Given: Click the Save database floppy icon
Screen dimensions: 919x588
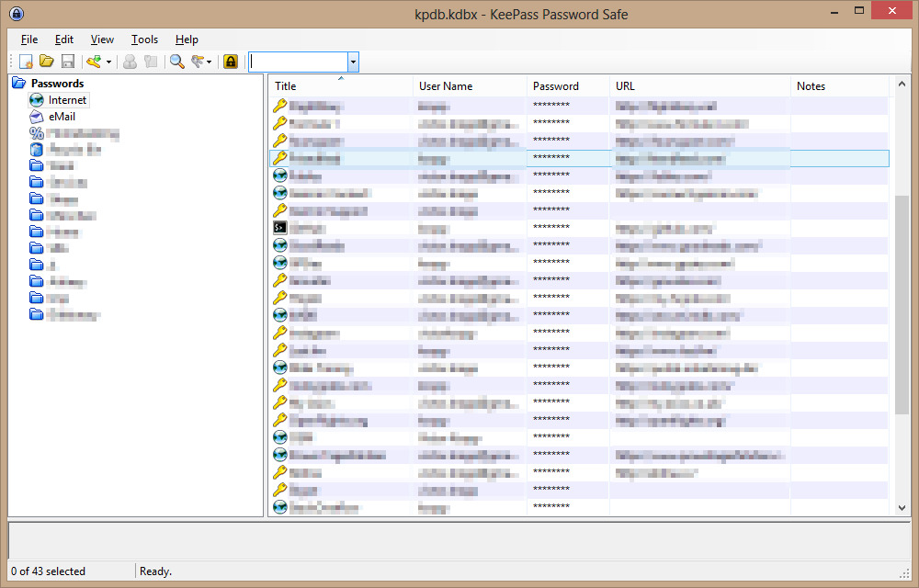Looking at the screenshot, I should tap(67, 62).
